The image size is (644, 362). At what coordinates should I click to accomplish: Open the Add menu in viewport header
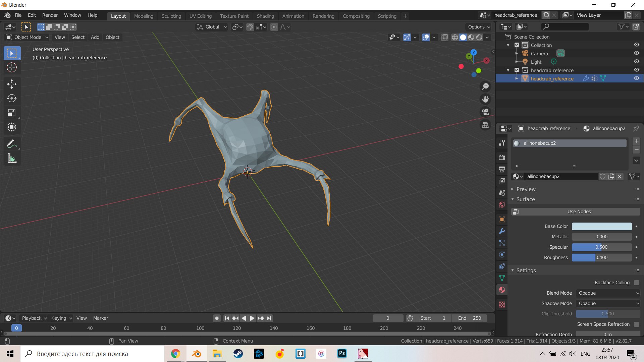point(95,37)
